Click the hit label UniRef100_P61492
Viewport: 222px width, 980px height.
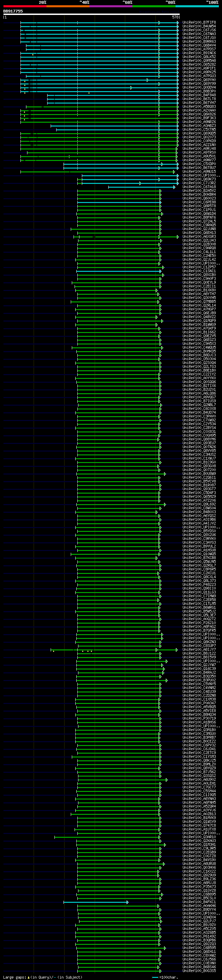[199, 937]
